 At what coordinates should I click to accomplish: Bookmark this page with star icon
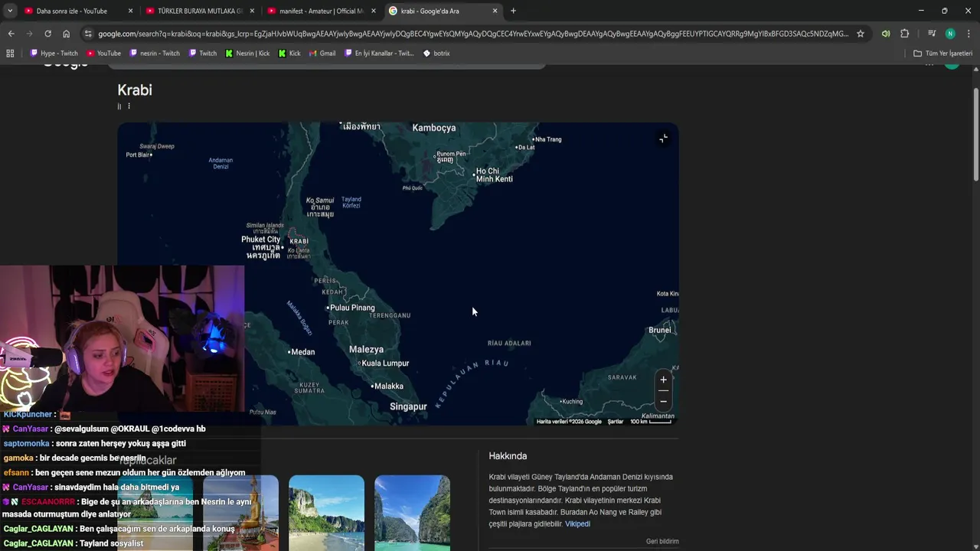pos(861,34)
